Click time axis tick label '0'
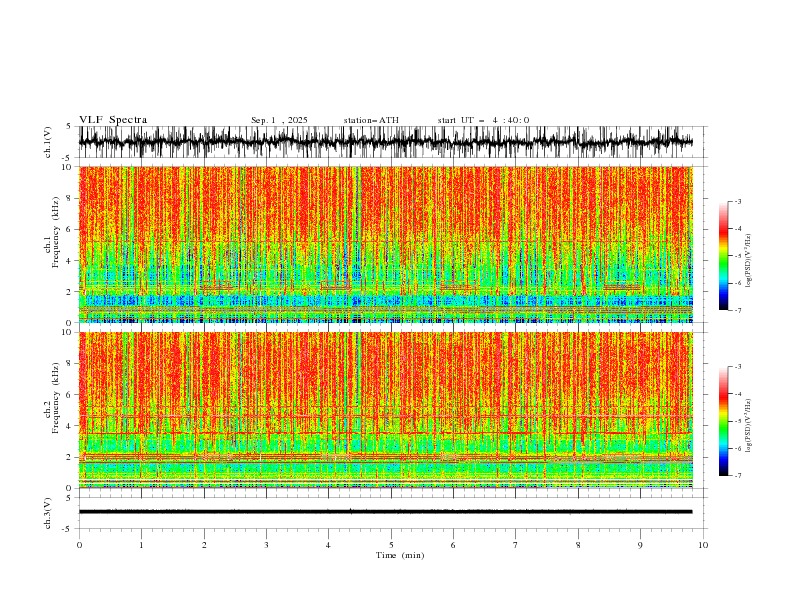The image size is (792, 612). 79,545
